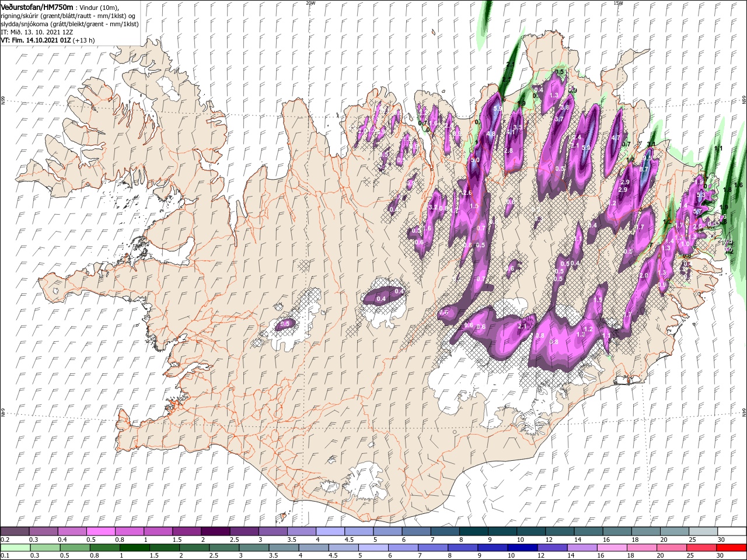Viewport: 747px width, 560px height.
Task: Click the dark teal 8 snow legend swatch
Action: pyautogui.click(x=474, y=531)
